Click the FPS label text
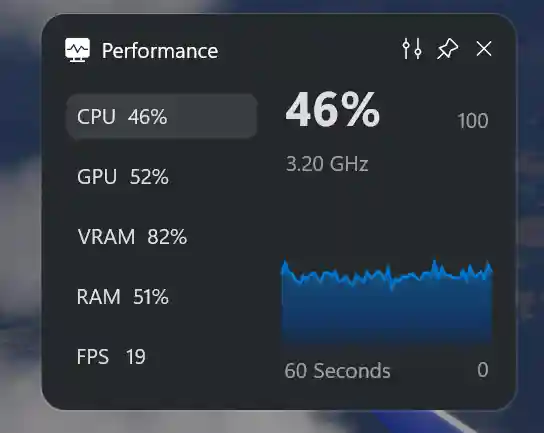This screenshot has height=433, width=544. click(93, 357)
